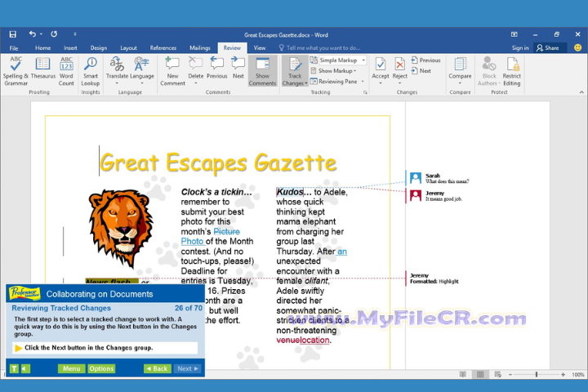Switch to Web Layout view
The width and height of the screenshot is (588, 392).
click(498, 374)
